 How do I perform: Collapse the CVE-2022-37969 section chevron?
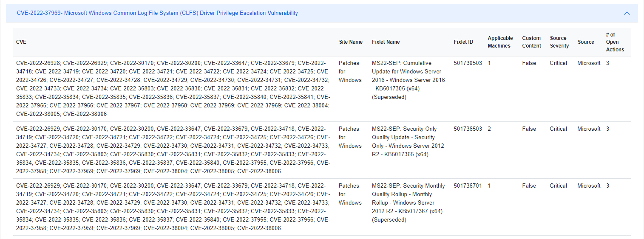627,13
